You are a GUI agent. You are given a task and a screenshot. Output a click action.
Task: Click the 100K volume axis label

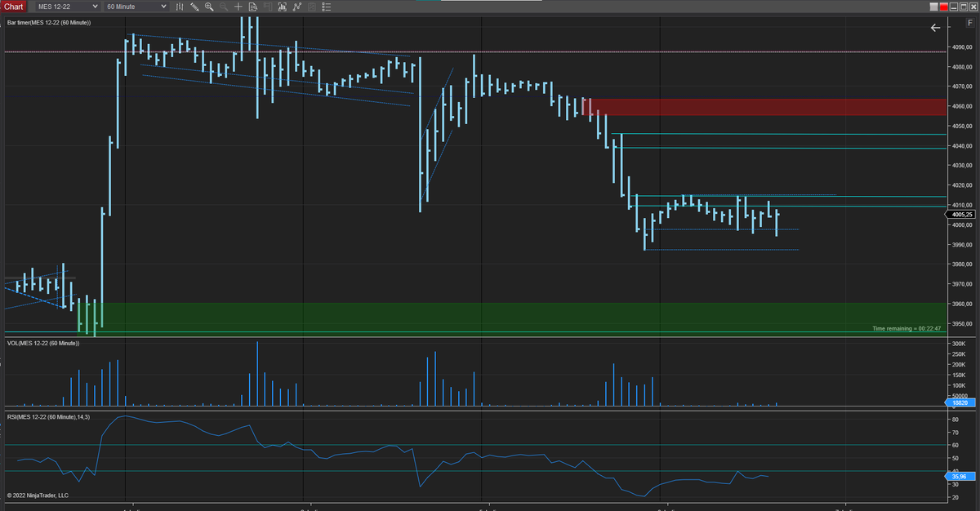[x=959, y=385]
